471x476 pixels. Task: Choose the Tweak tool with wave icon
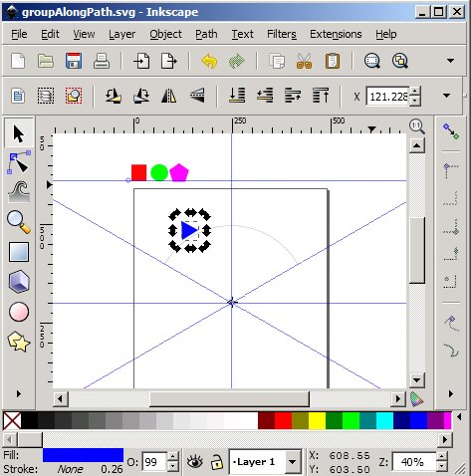19,191
